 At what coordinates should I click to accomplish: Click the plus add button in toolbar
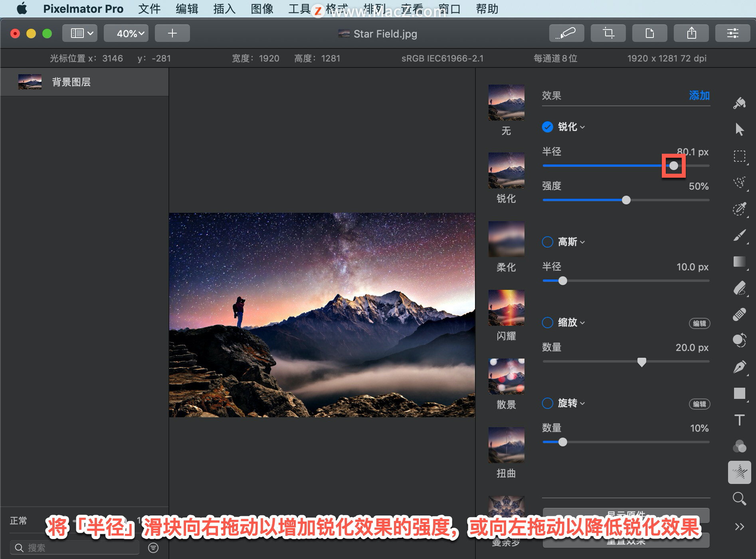(172, 33)
